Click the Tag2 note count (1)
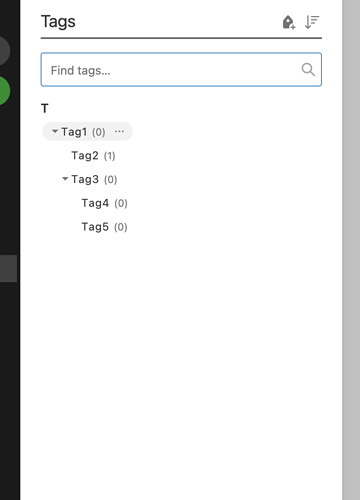The image size is (360, 500). (109, 156)
